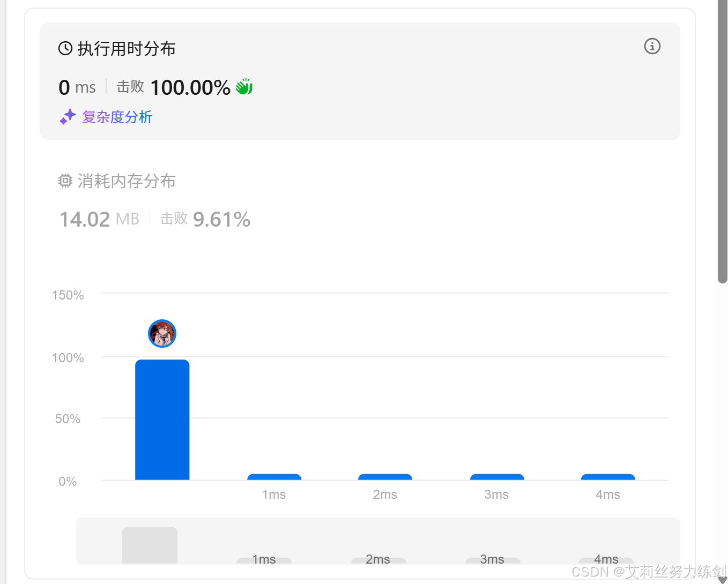Click the info icon in runtime panel
Viewport: 728px width, 584px height.
click(652, 46)
